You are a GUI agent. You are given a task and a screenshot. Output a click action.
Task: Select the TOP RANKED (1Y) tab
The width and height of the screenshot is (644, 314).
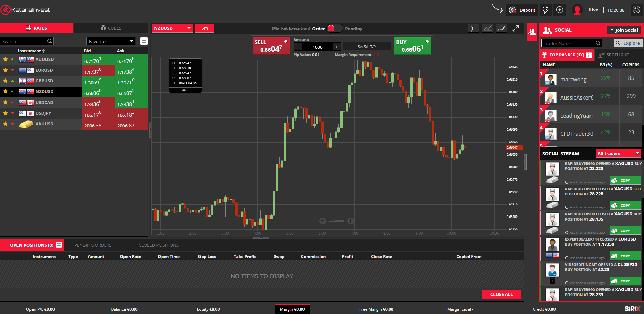(x=567, y=55)
